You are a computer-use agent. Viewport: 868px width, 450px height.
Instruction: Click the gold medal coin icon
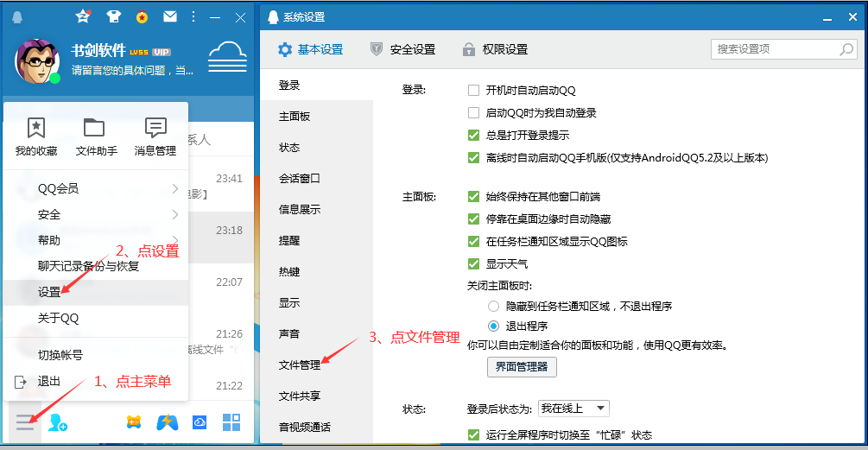click(x=143, y=17)
